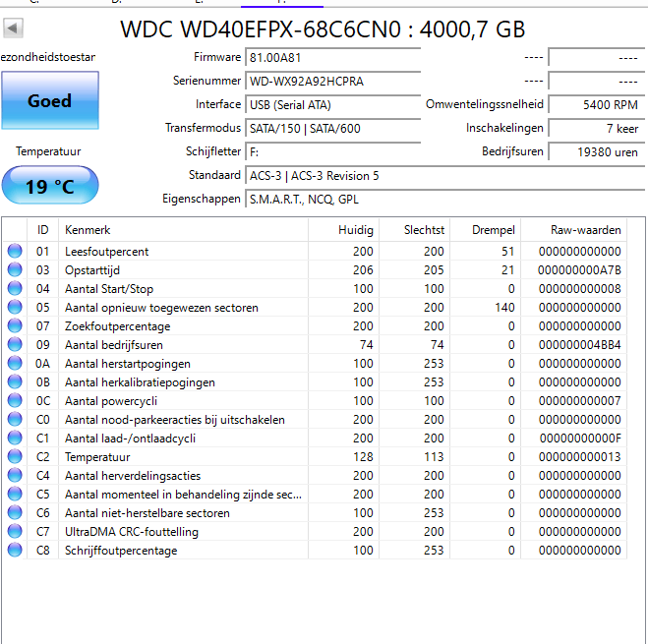Select the 19 °C temperature indicator
This screenshot has height=644, width=648.
click(50, 185)
